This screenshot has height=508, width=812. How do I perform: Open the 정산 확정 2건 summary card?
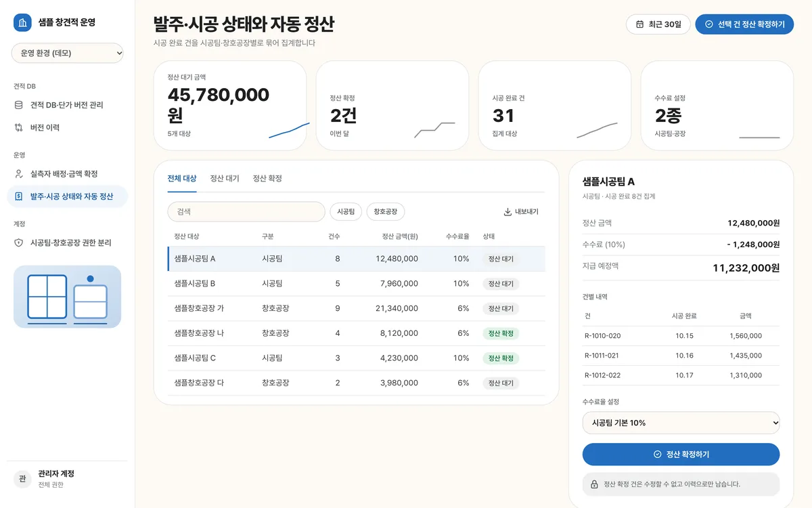[392, 106]
